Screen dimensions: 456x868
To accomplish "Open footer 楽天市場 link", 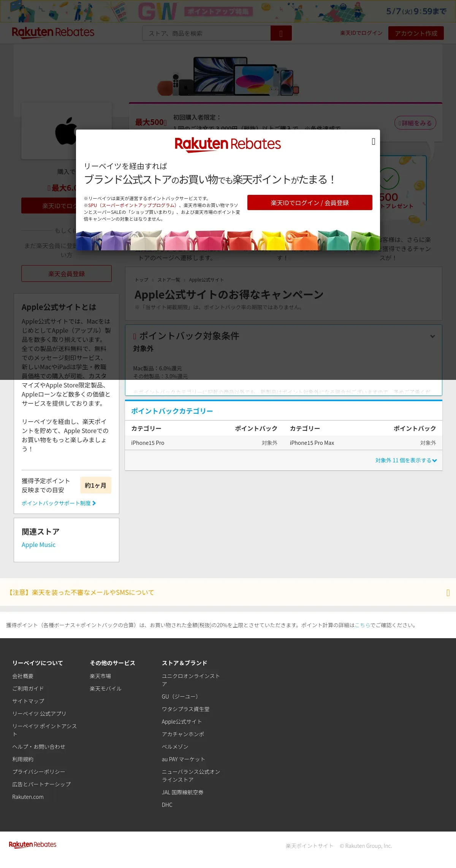I will pyautogui.click(x=100, y=676).
